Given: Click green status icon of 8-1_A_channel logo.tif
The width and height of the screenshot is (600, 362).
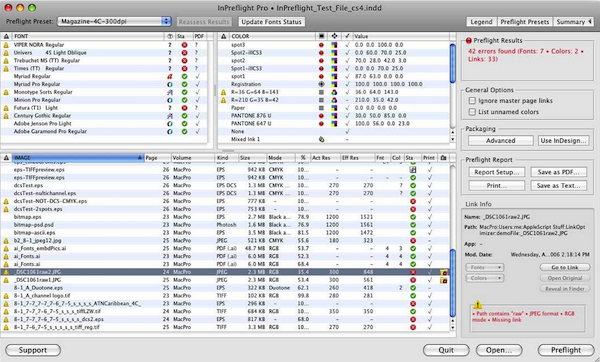Looking at the screenshot, I should [413, 296].
